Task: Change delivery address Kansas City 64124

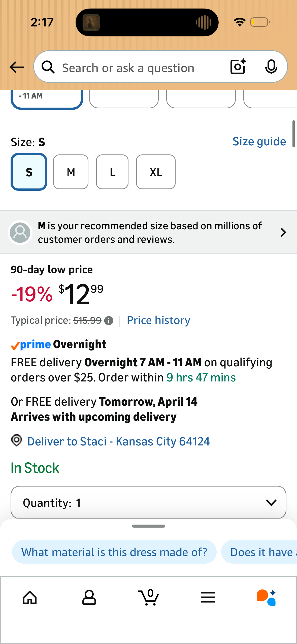Action: 118,441
